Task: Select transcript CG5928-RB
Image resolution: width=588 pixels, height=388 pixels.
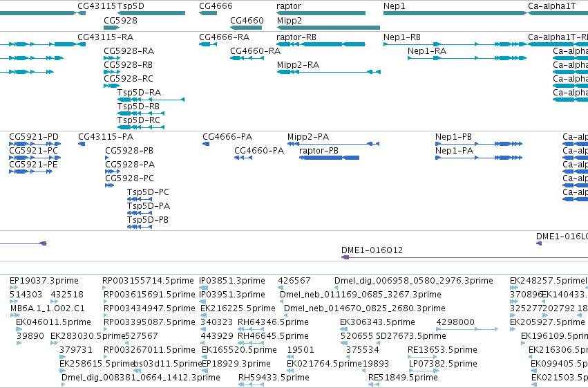Action: (129, 65)
